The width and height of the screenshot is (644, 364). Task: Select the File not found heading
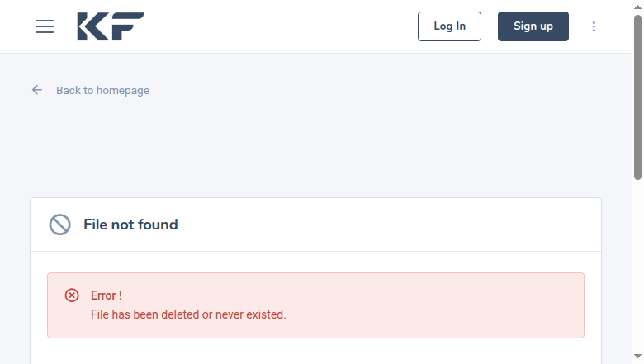tap(130, 225)
